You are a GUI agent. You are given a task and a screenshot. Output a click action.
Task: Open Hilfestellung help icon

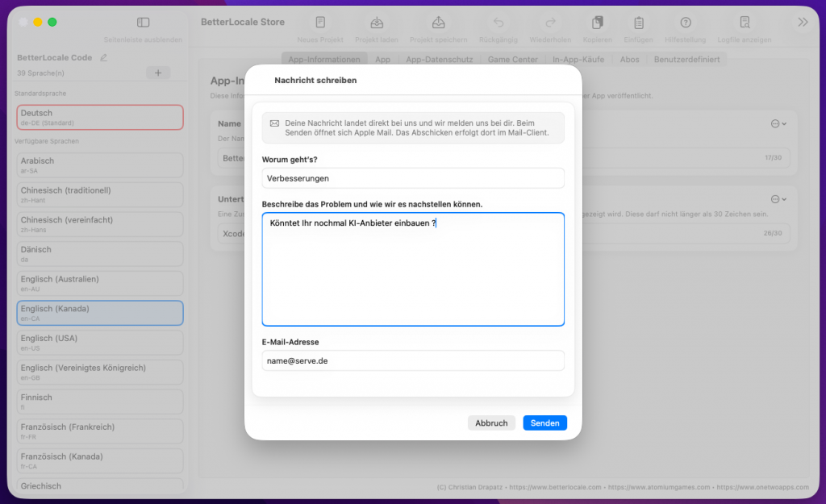click(686, 23)
